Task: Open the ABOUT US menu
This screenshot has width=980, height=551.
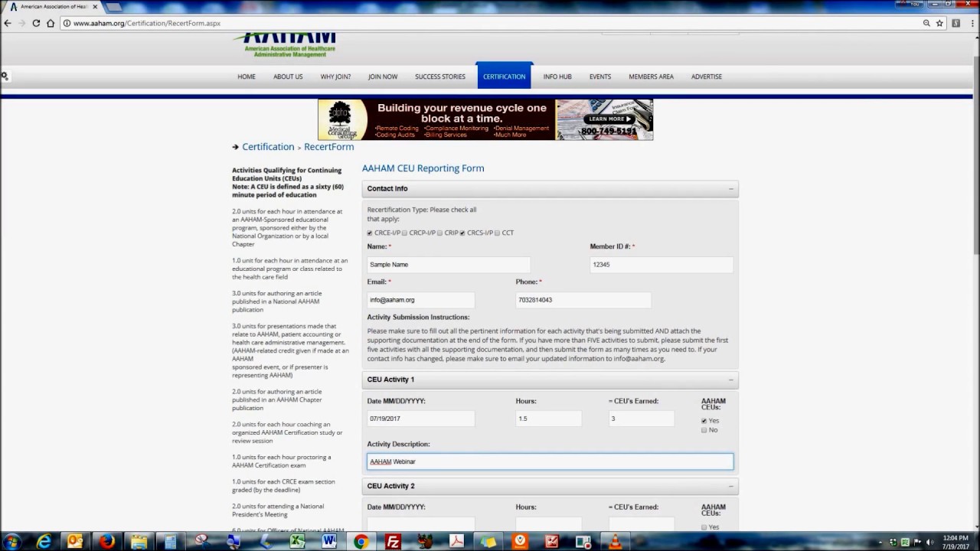Action: pyautogui.click(x=288, y=77)
